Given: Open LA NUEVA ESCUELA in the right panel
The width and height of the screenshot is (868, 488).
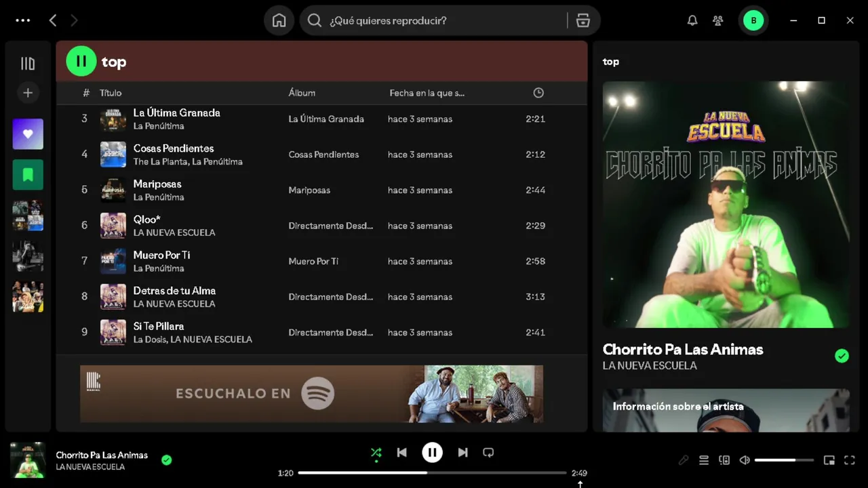Looking at the screenshot, I should [x=650, y=365].
